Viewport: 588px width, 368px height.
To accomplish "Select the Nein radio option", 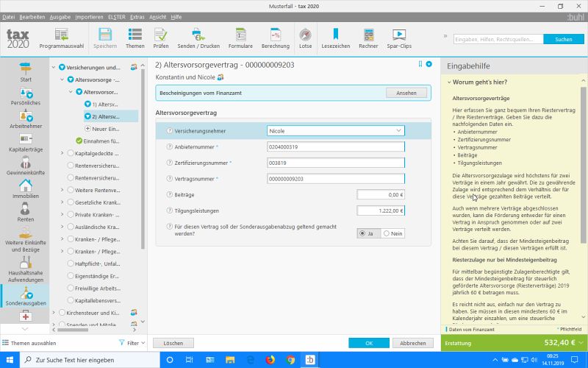I will coord(387,233).
